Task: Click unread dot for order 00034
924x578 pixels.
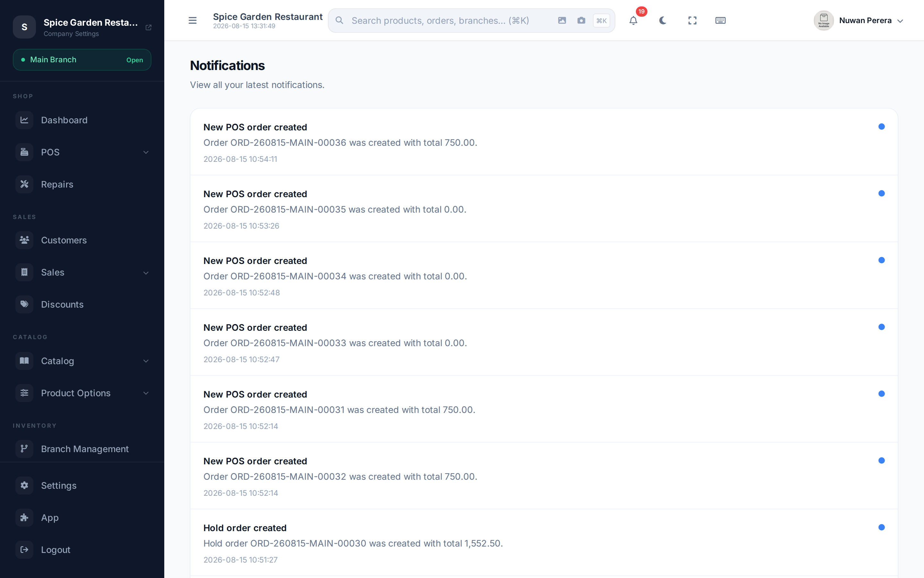Action: 882,260
